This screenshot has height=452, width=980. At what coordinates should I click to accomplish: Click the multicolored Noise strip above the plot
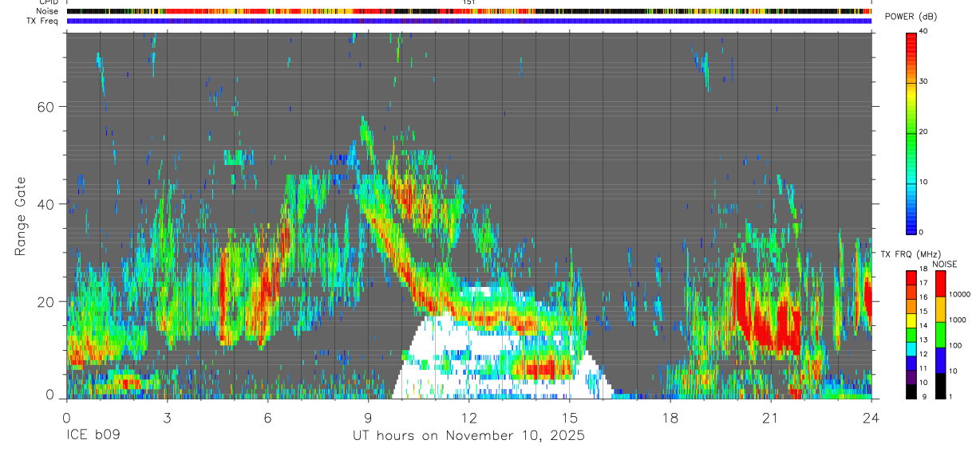click(x=469, y=11)
